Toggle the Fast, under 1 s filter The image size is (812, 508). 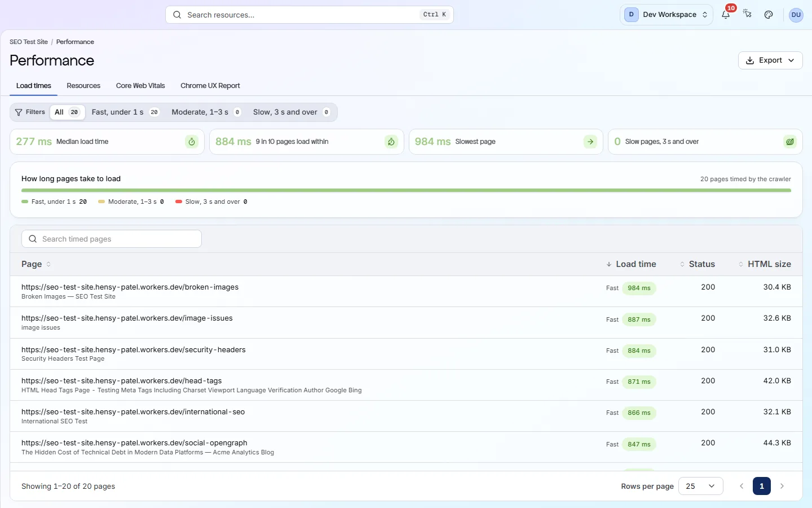click(126, 112)
